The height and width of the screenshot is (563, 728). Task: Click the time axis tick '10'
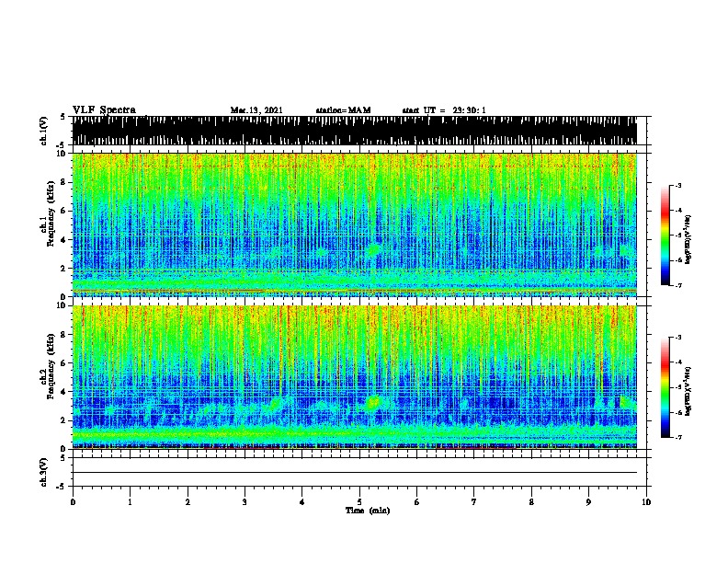point(646,502)
